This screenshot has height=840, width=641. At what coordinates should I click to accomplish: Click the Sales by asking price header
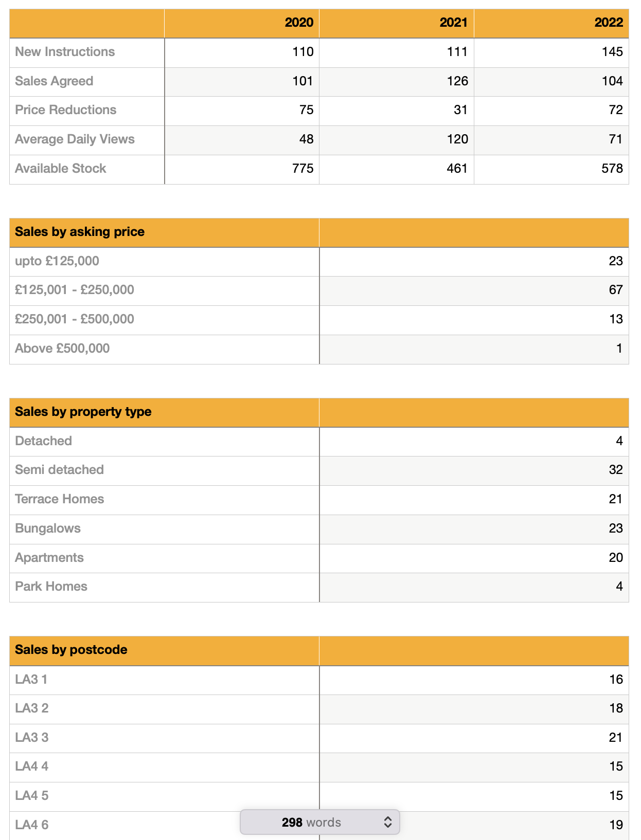(x=80, y=232)
